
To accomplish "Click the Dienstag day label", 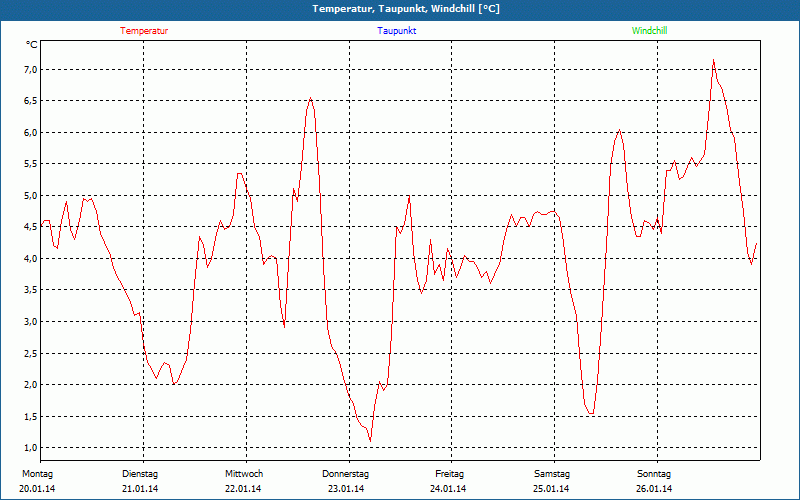I will point(140,474).
